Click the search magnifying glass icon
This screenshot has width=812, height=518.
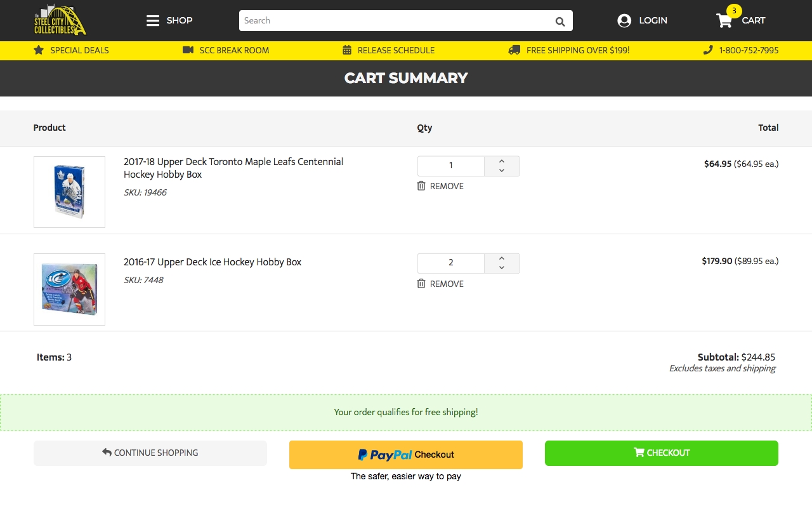tap(560, 21)
